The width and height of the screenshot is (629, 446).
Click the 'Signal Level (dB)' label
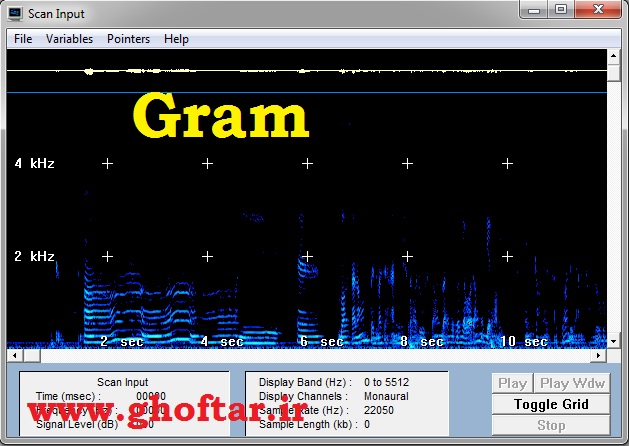[77, 424]
